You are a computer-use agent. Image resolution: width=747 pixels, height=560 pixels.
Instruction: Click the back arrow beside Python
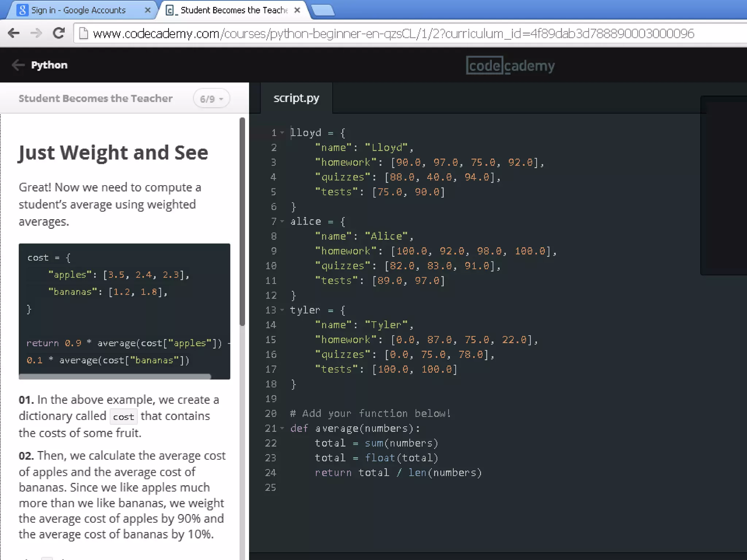coord(18,65)
